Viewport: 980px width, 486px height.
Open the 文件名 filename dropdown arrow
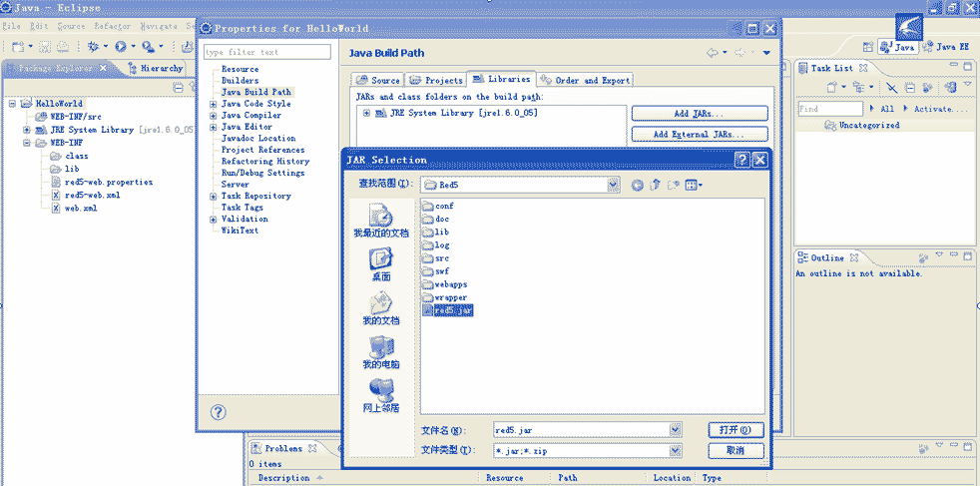(675, 430)
